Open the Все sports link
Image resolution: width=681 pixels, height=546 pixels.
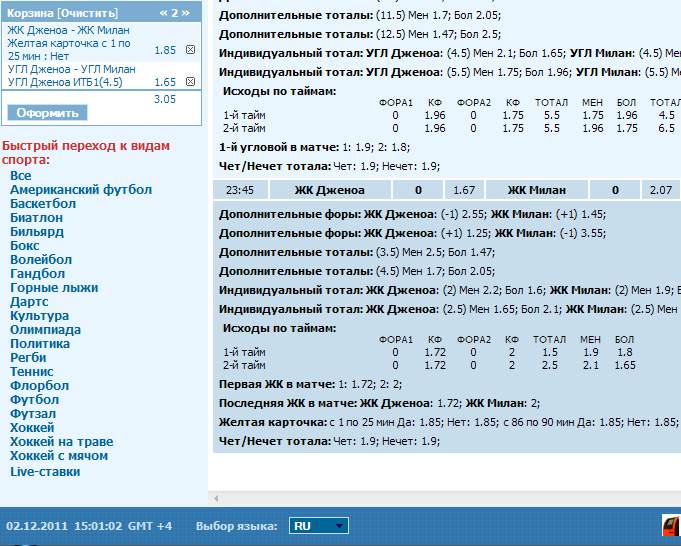pos(21,175)
